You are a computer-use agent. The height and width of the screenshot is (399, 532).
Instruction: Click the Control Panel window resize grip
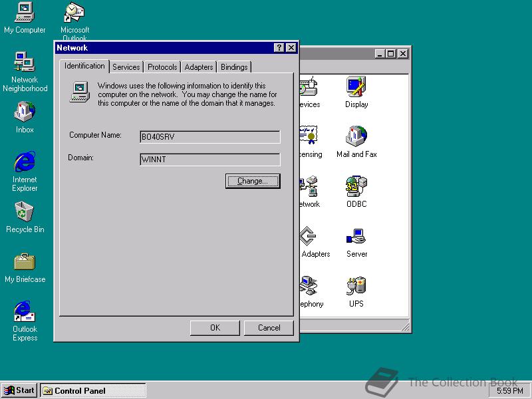[405, 327]
